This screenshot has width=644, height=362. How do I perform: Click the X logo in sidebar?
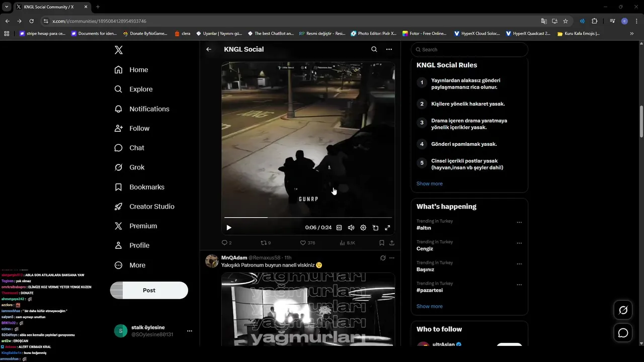118,50
